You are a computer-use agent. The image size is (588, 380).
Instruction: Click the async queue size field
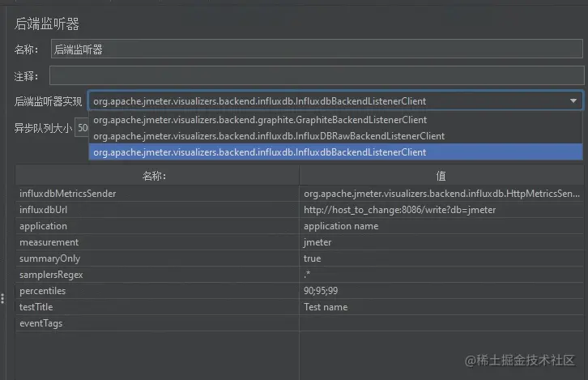click(82, 127)
